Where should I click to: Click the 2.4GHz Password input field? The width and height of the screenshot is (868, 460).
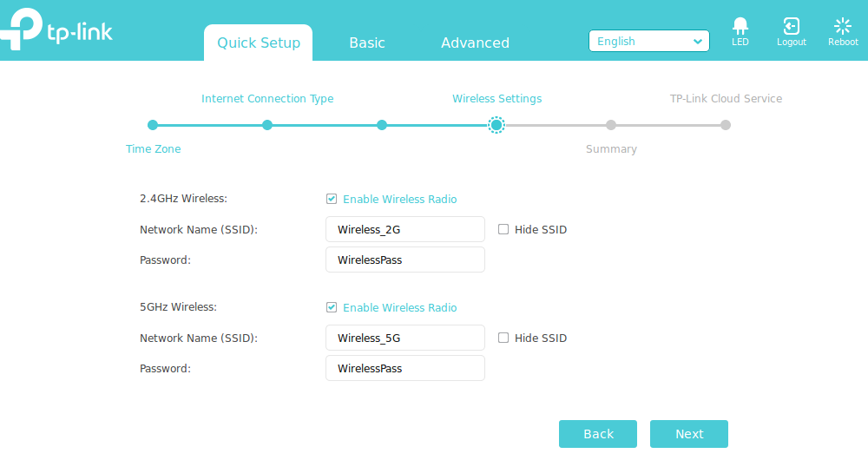click(404, 260)
